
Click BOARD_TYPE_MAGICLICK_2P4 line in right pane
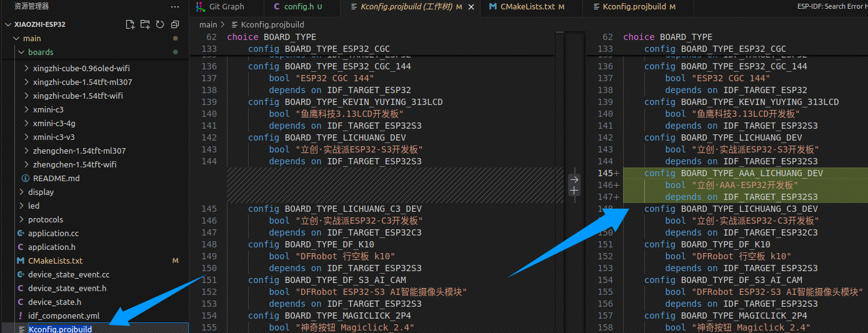[x=726, y=316]
